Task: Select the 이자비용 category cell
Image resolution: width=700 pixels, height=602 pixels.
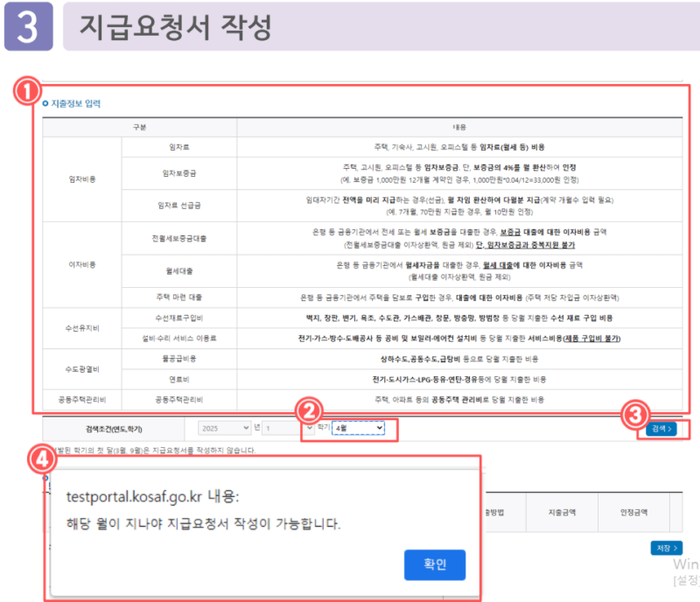Action: [x=82, y=265]
